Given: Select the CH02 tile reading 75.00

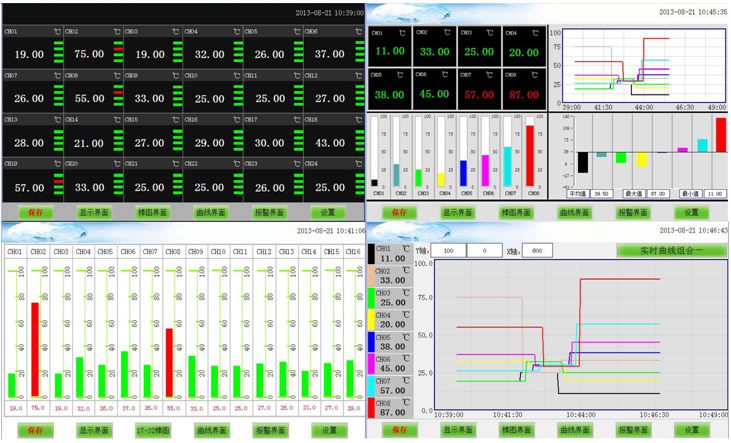Looking at the screenshot, I should coord(94,48).
